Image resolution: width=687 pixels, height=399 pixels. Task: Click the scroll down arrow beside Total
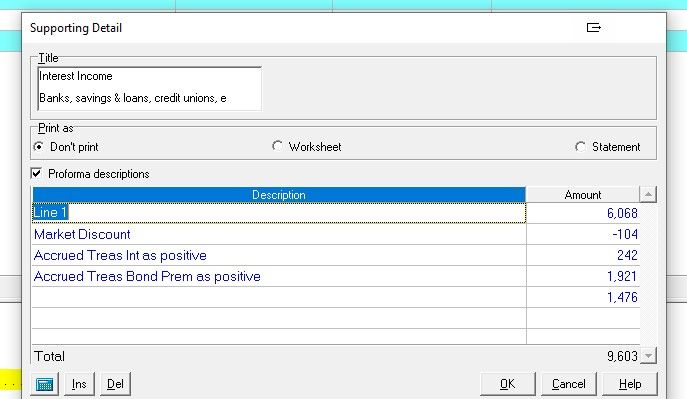point(648,356)
